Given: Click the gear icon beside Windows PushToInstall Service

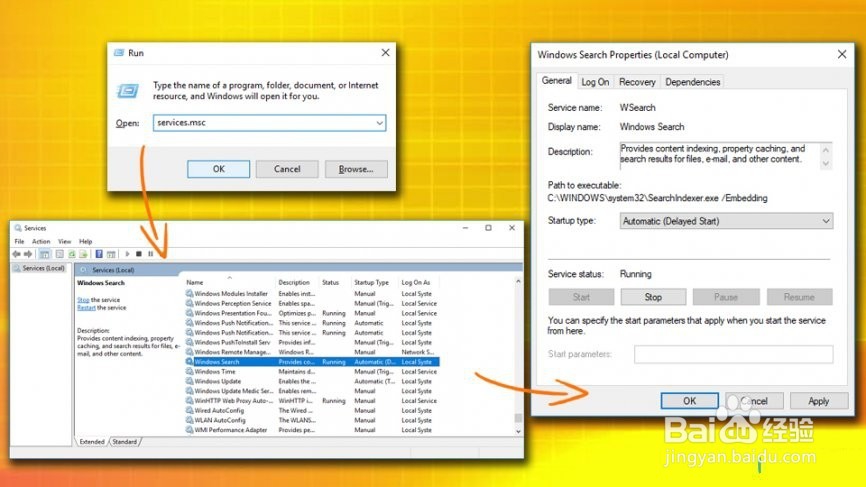Looking at the screenshot, I should point(189,342).
